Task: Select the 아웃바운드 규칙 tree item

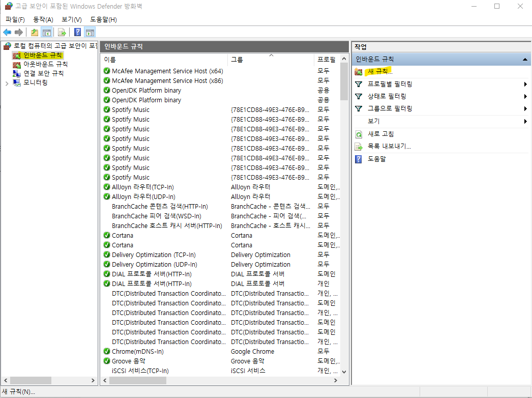Action: tap(45, 65)
